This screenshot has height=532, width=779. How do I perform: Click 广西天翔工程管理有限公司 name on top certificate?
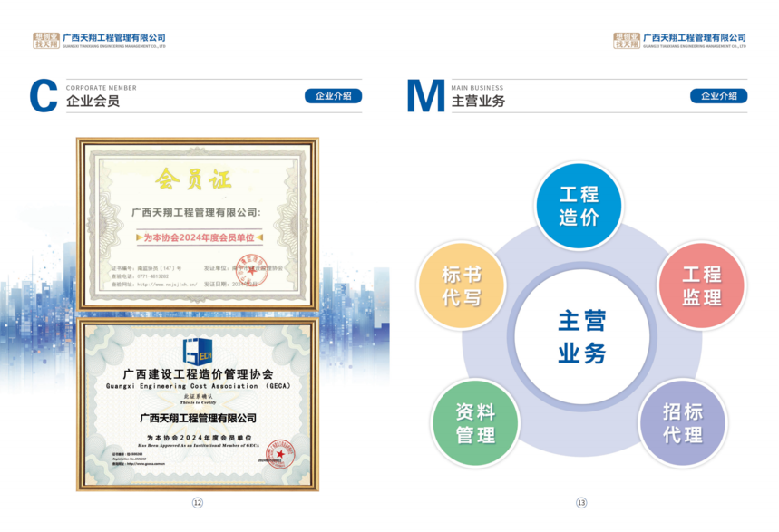(196, 213)
